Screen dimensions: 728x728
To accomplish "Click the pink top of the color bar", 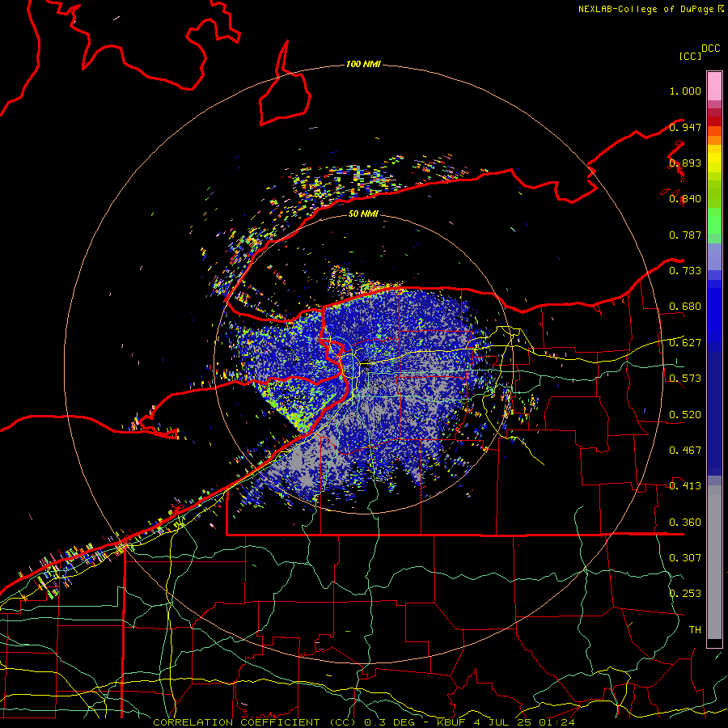I will coord(714,87).
